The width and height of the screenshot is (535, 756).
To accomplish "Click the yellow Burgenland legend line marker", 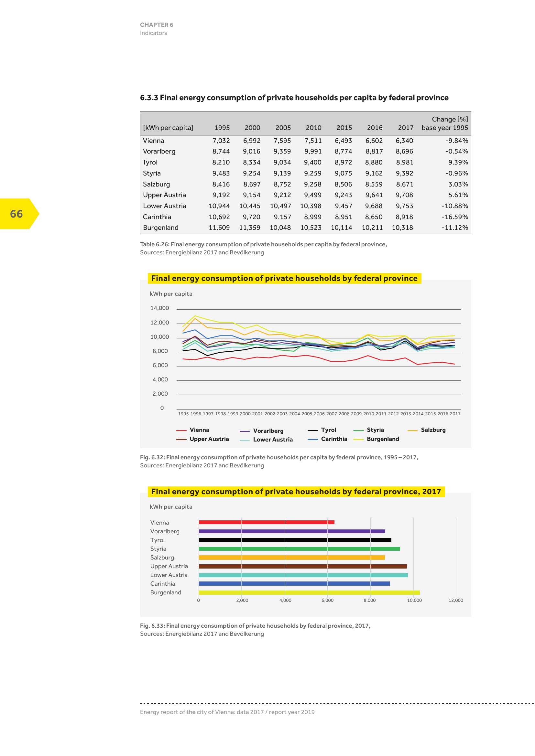I will [358, 439].
